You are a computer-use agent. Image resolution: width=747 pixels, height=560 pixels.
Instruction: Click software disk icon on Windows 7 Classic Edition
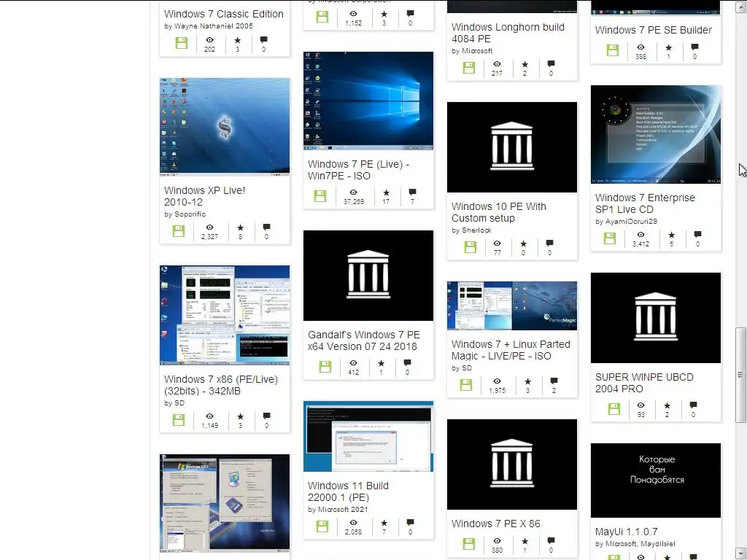point(182,43)
